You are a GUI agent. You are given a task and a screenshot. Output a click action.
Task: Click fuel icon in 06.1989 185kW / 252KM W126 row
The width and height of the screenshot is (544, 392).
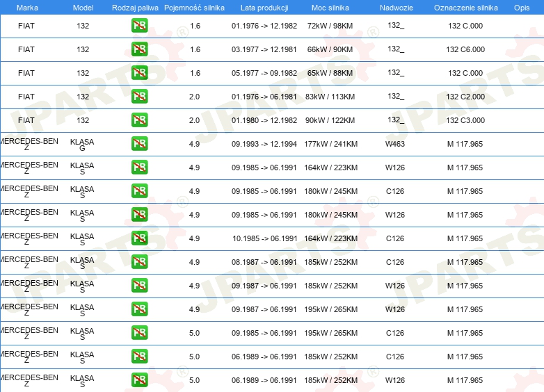click(x=139, y=379)
